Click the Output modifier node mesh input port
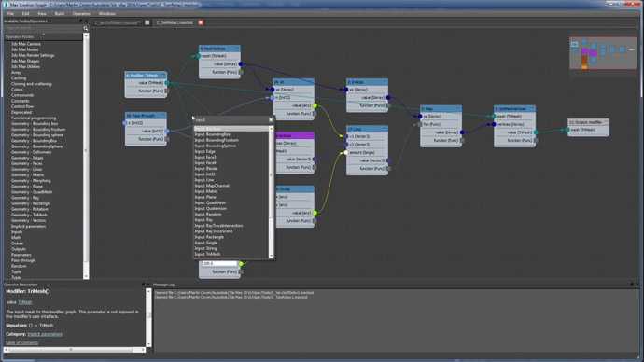 coord(567,130)
